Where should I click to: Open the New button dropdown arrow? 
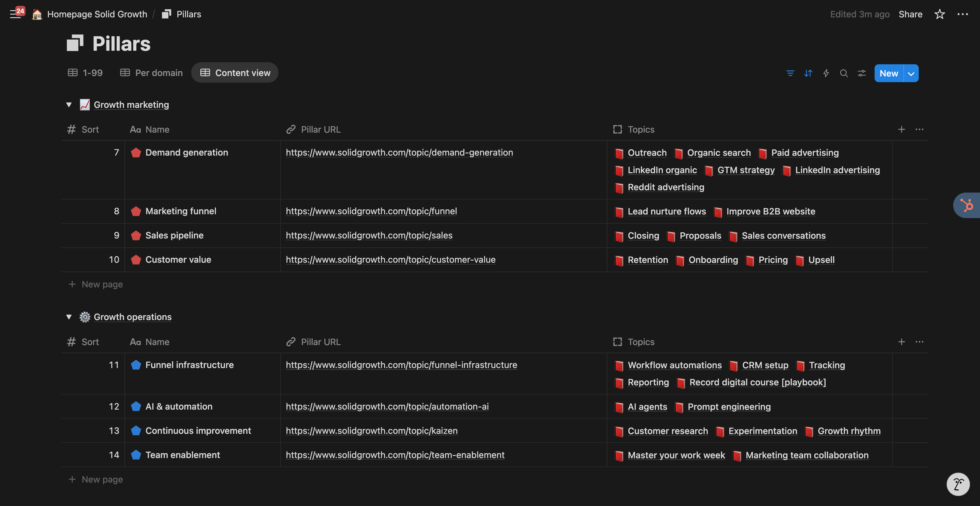pyautogui.click(x=911, y=73)
